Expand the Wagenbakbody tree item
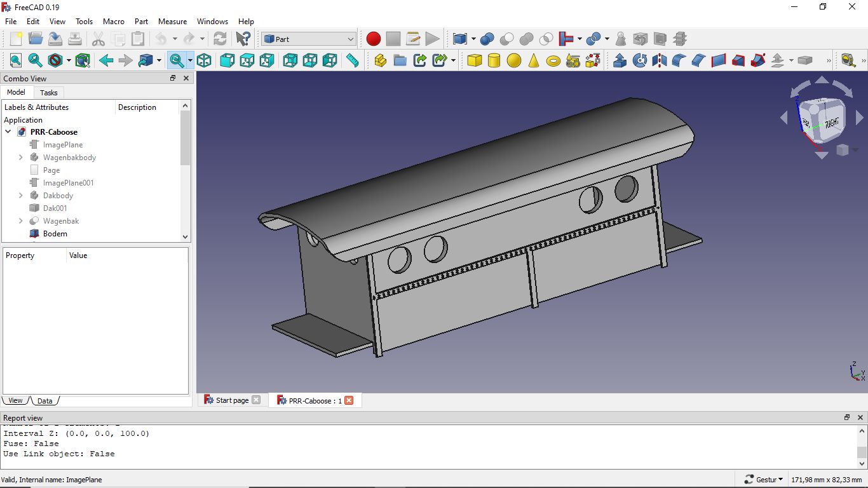Screen dimensions: 868x488 coord(20,158)
